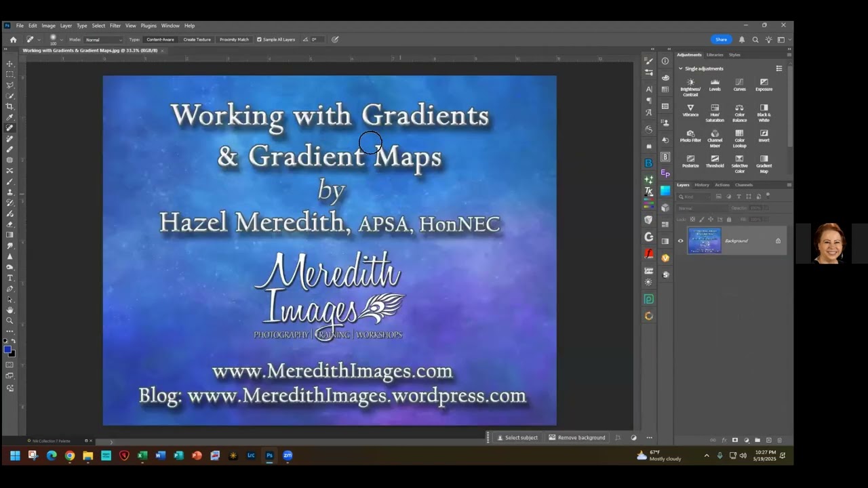This screenshot has width=868, height=488.
Task: Click the foreground color swatch
Action: click(7, 350)
